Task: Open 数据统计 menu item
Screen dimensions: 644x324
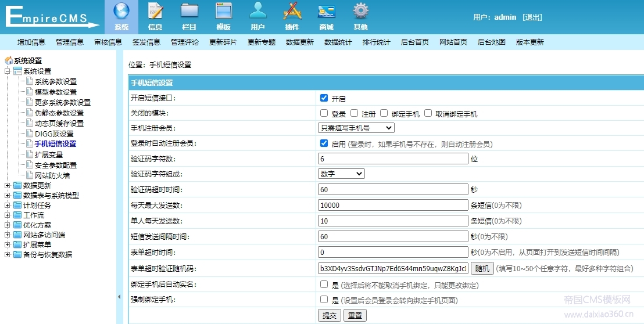Action: [338, 42]
